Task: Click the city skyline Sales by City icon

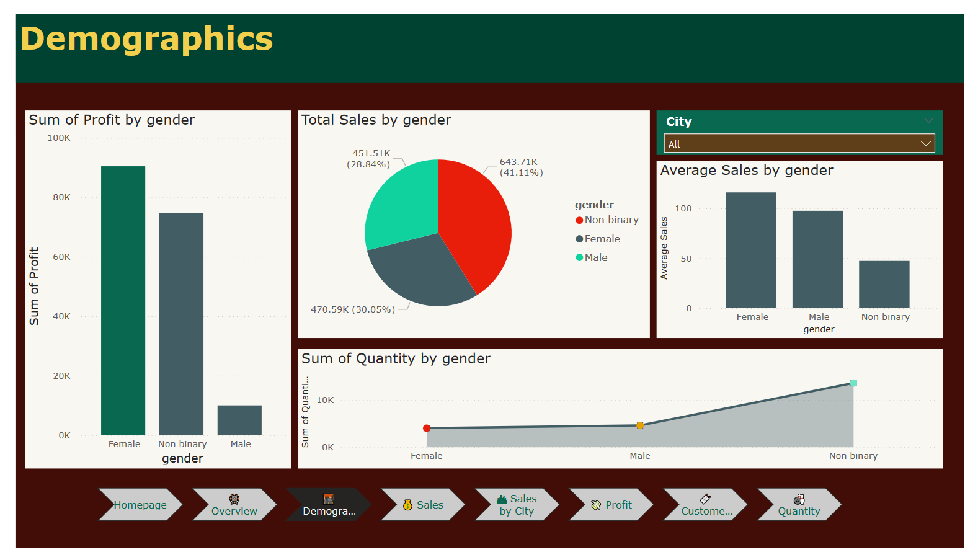Action: pos(502,499)
